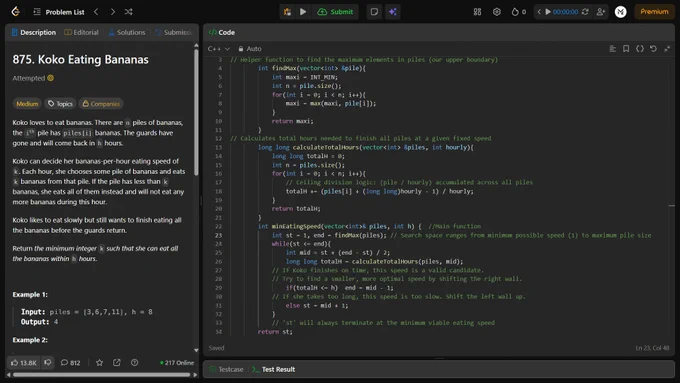Open the AI sparkle assistant icon
The width and height of the screenshot is (680, 383).
[x=393, y=12]
